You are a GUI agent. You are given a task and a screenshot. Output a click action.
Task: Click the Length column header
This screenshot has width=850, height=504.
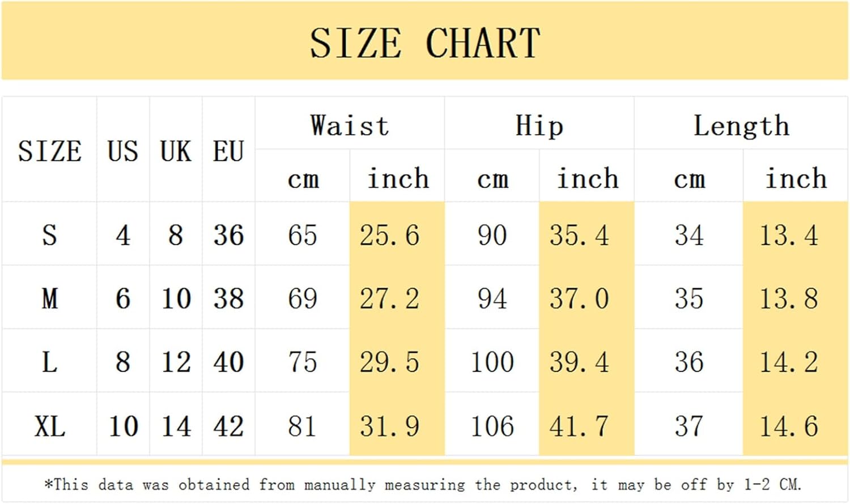coord(741,126)
